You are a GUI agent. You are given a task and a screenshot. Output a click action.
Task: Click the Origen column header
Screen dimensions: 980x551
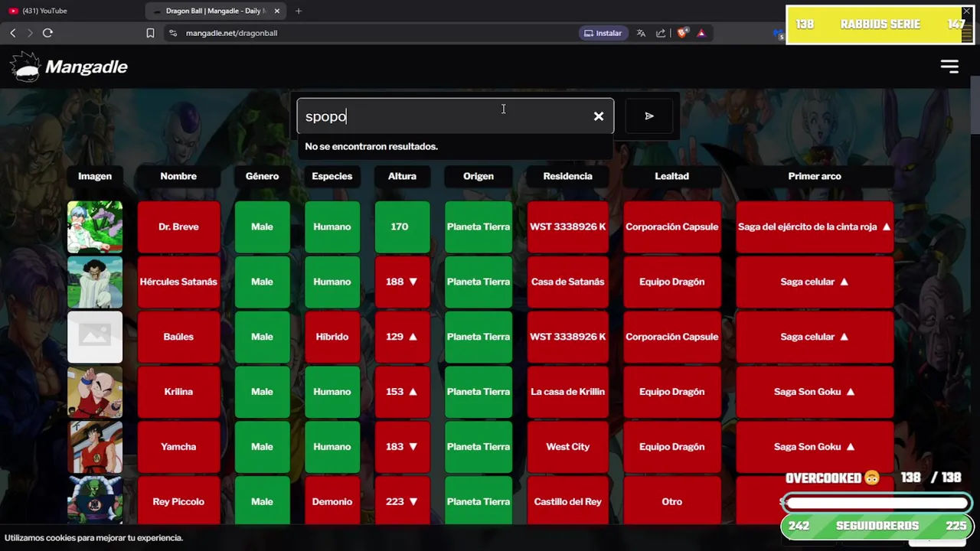(479, 176)
